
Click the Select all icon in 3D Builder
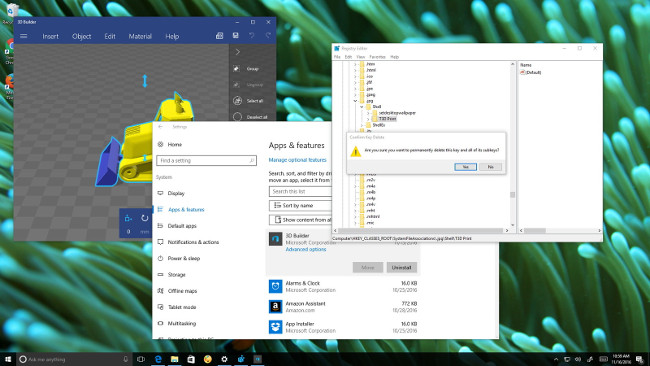pyautogui.click(x=237, y=101)
